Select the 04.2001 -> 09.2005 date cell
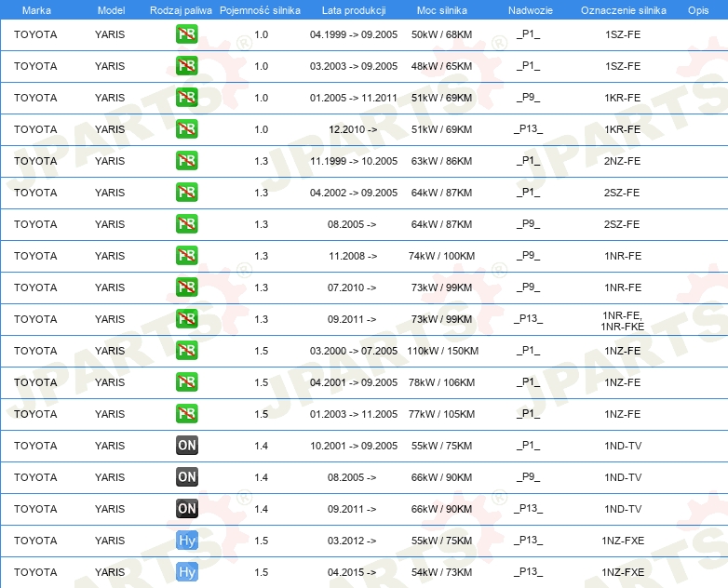Viewport: 728px width, 588px height. click(354, 382)
